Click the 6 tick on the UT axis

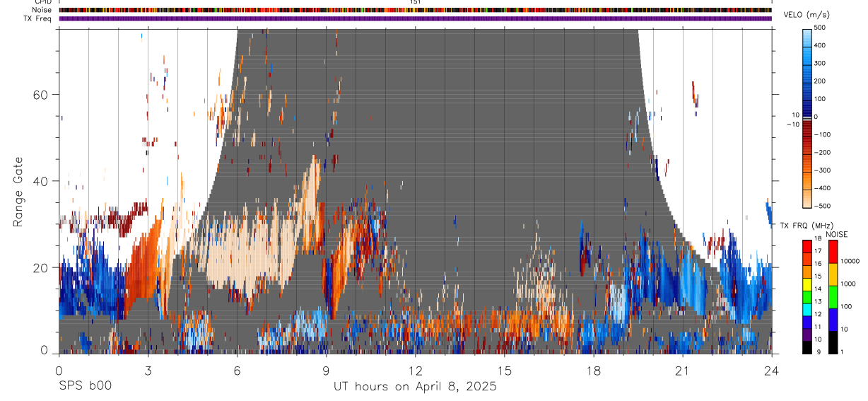pos(237,369)
